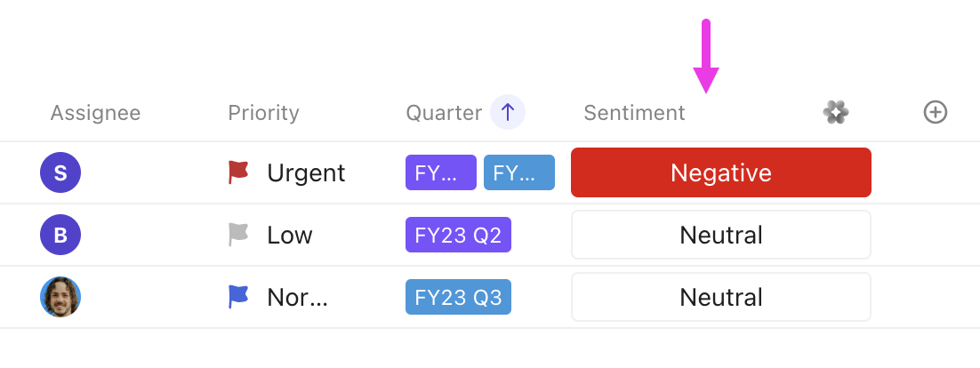Click the Sentiment column header
The width and height of the screenshot is (980, 368).
[634, 113]
